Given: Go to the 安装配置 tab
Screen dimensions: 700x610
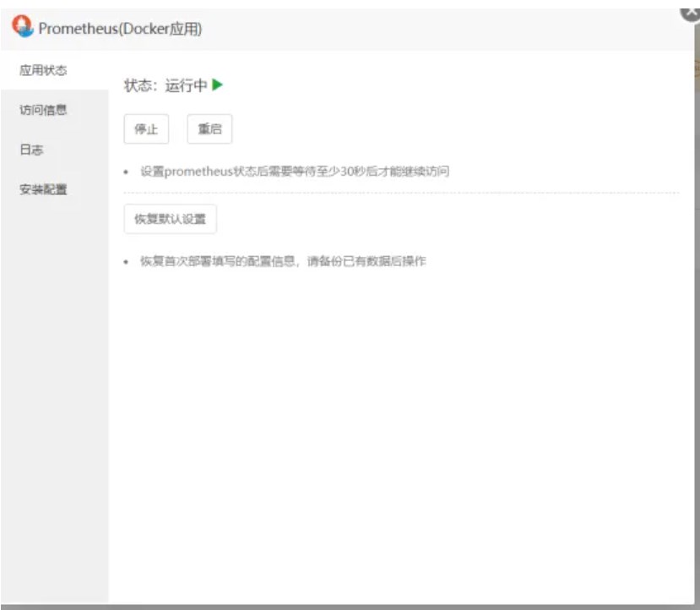Looking at the screenshot, I should [44, 189].
